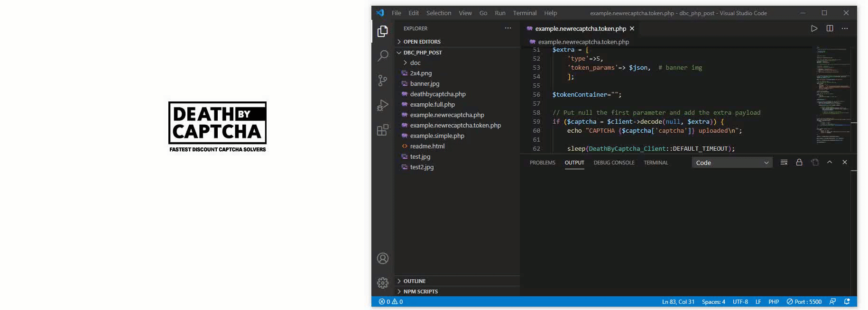Open the Search view in activity bar

383,56
